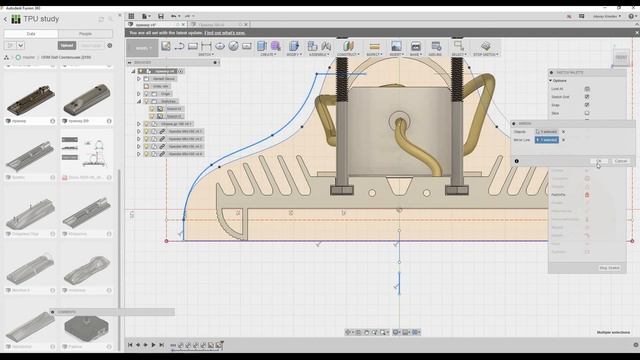Screen dimensions: 640x360
Task: Click the Extrude icon in Create group
Action: click(262, 46)
